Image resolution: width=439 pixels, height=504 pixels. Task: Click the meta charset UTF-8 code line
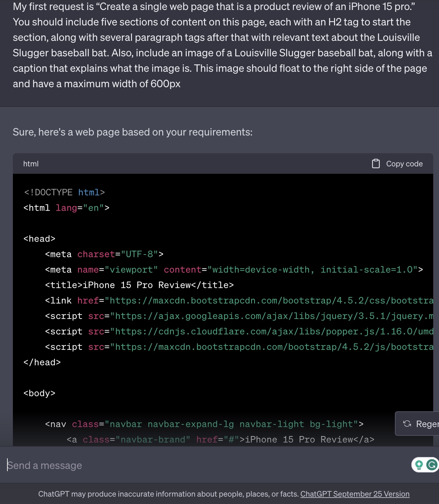click(x=104, y=254)
